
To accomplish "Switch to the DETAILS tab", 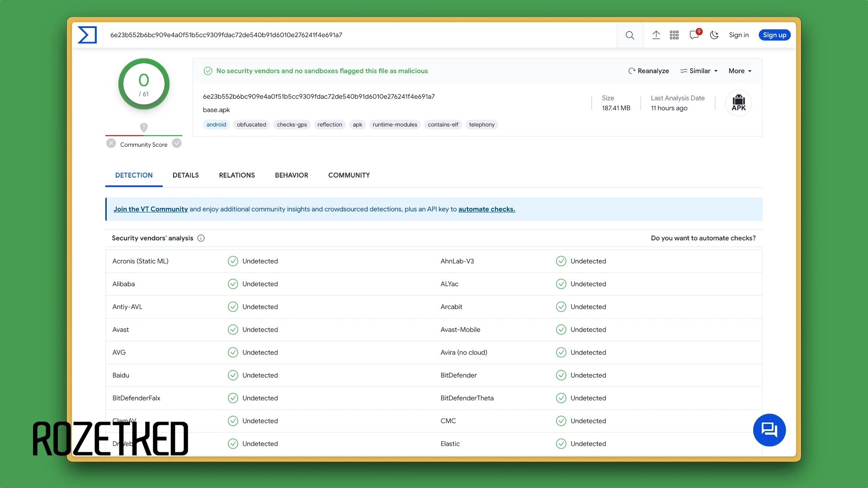I will 185,175.
